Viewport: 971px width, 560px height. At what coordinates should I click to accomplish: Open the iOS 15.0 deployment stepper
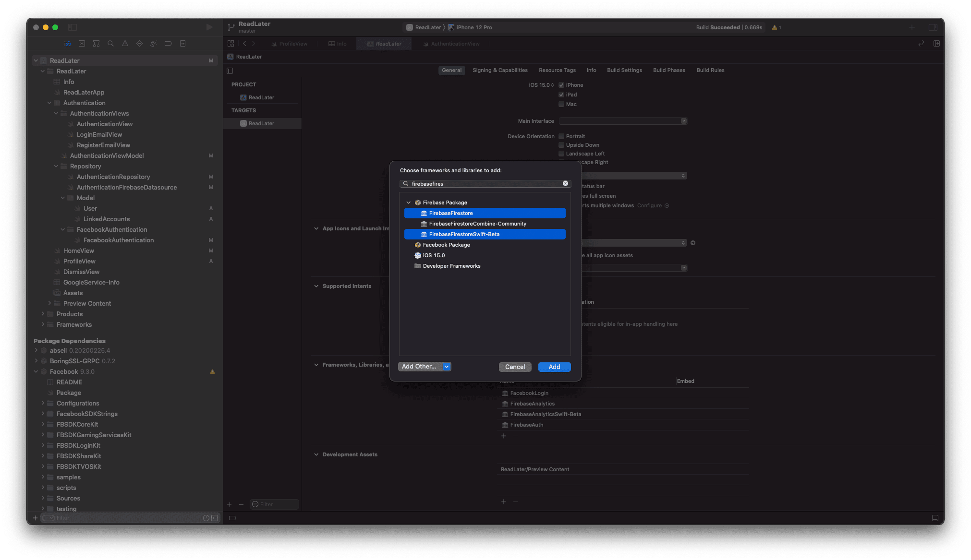541,85
